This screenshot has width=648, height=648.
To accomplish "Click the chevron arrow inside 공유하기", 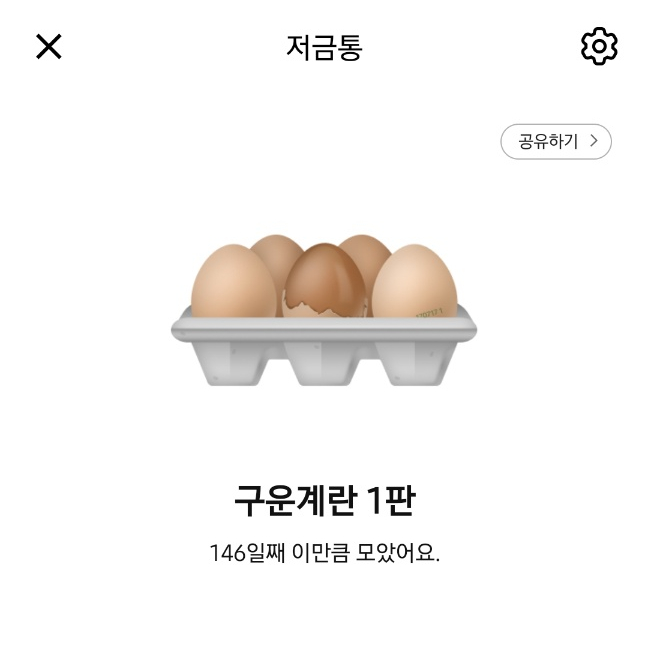I will point(594,141).
